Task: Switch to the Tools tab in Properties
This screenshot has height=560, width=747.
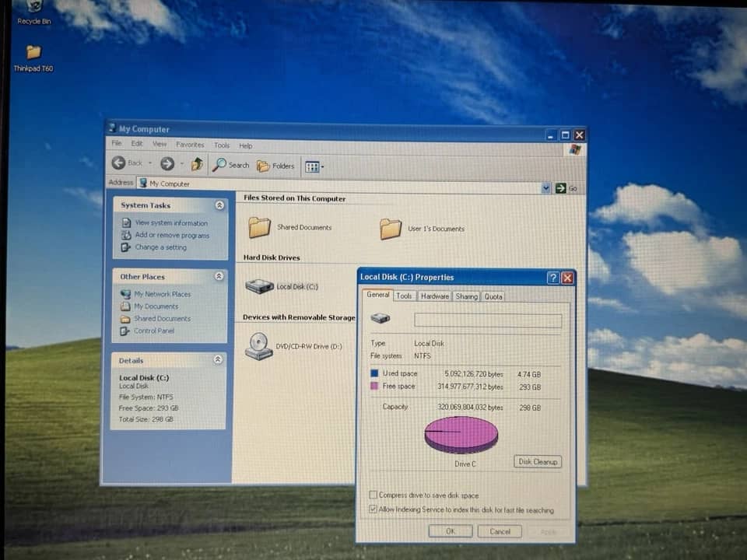Action: tap(404, 296)
